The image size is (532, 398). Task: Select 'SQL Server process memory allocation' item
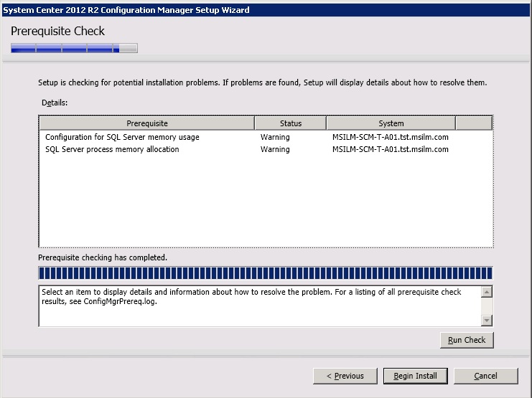pyautogui.click(x=112, y=150)
